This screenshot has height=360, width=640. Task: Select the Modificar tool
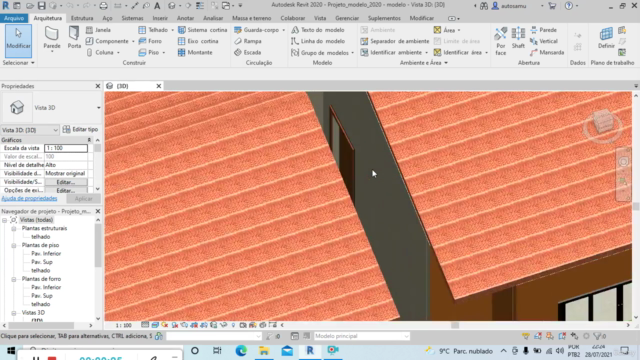click(18, 40)
